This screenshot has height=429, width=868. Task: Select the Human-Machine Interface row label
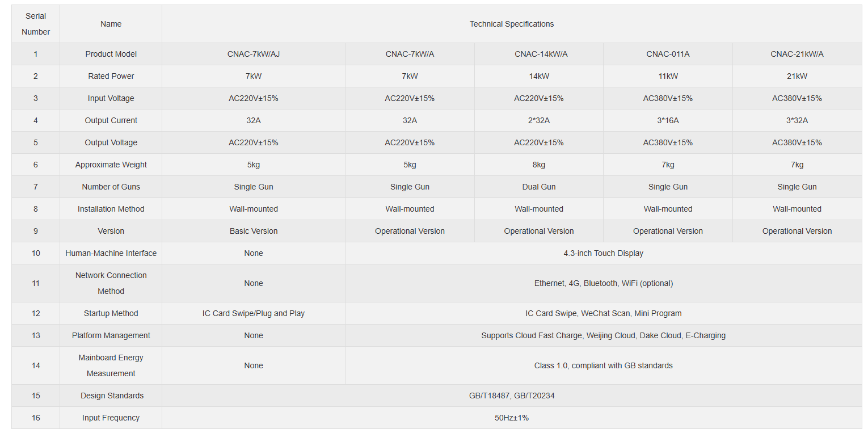tap(111, 253)
